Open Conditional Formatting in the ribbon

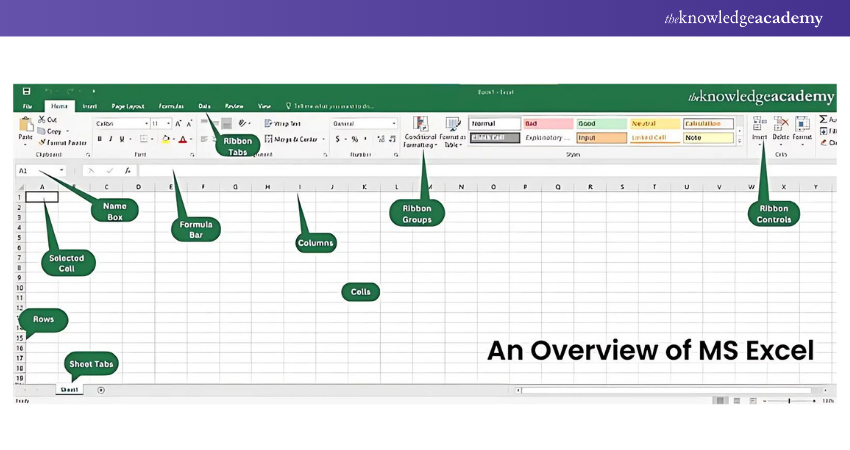pyautogui.click(x=420, y=124)
